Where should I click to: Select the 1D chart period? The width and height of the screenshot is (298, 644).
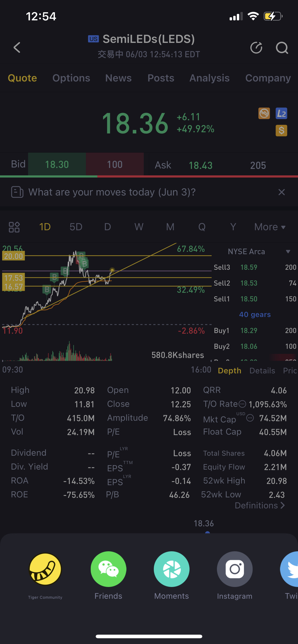point(45,227)
